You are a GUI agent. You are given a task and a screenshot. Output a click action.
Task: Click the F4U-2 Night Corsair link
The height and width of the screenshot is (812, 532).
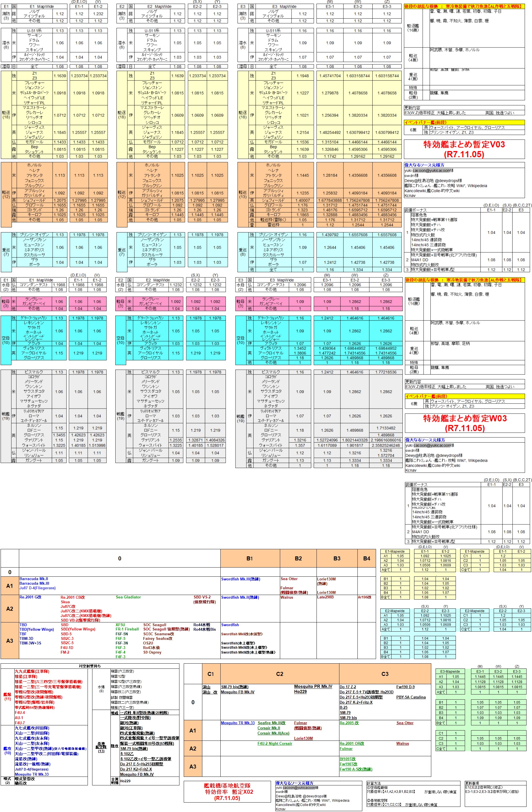click(x=274, y=743)
